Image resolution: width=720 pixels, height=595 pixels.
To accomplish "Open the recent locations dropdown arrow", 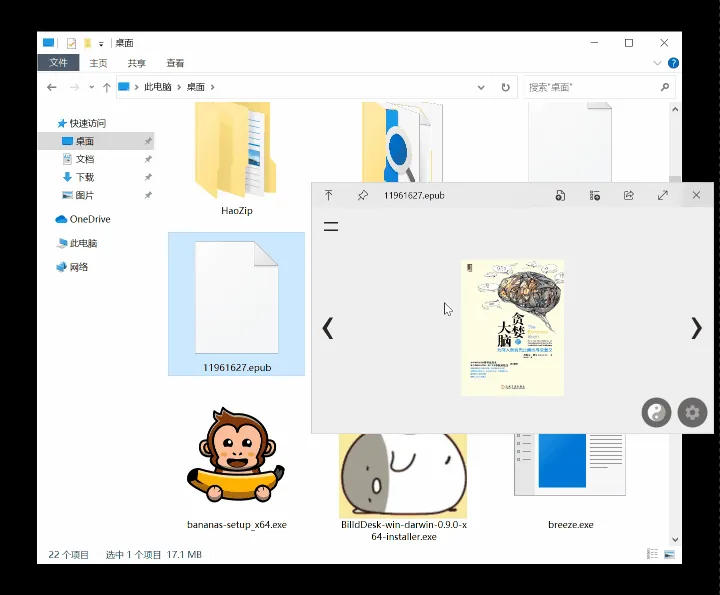I will coord(91,87).
